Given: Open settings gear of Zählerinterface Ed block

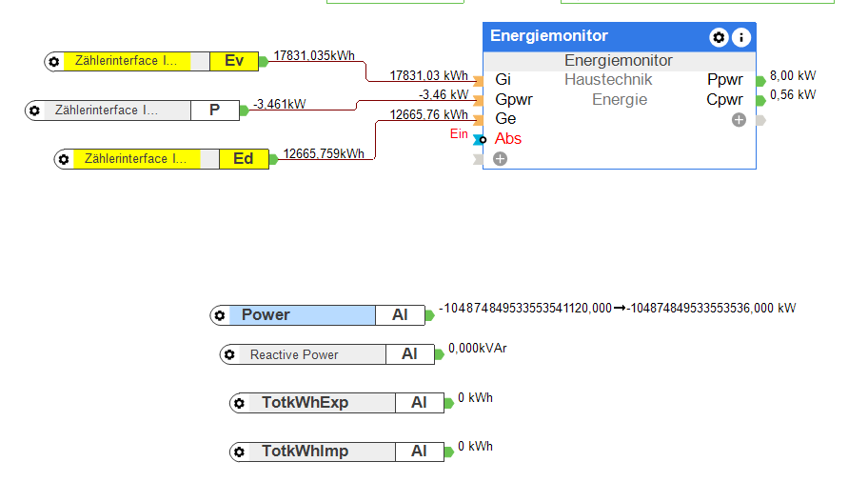Looking at the screenshot, I should pos(64,159).
